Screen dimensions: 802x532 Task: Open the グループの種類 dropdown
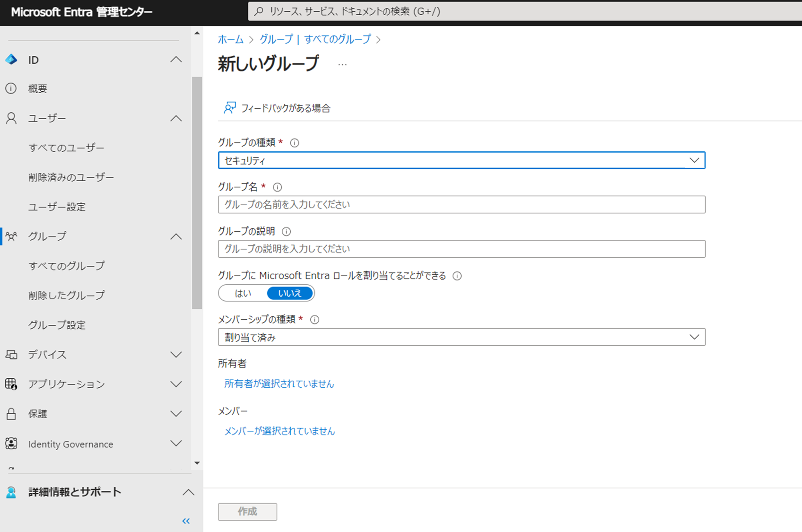(x=462, y=160)
